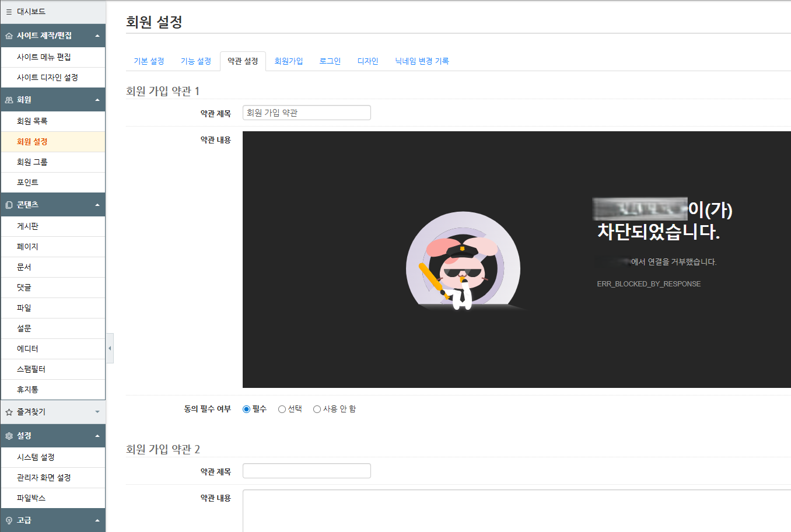Click the gear icon beside 설정 section

(x=9, y=436)
